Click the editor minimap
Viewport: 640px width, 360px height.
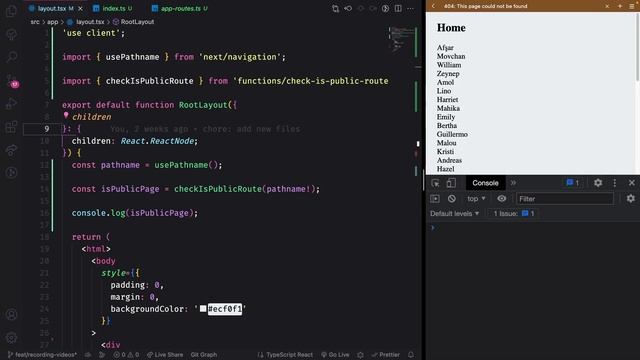pos(402,39)
